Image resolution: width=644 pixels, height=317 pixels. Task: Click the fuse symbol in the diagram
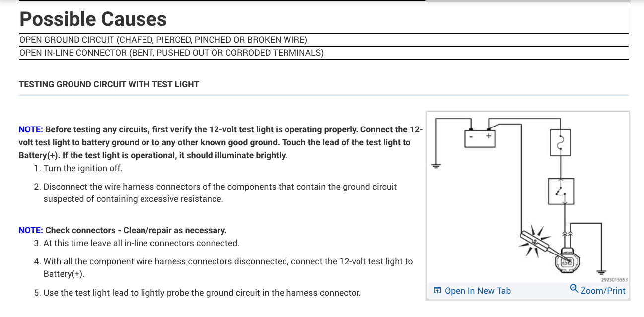tap(561, 143)
